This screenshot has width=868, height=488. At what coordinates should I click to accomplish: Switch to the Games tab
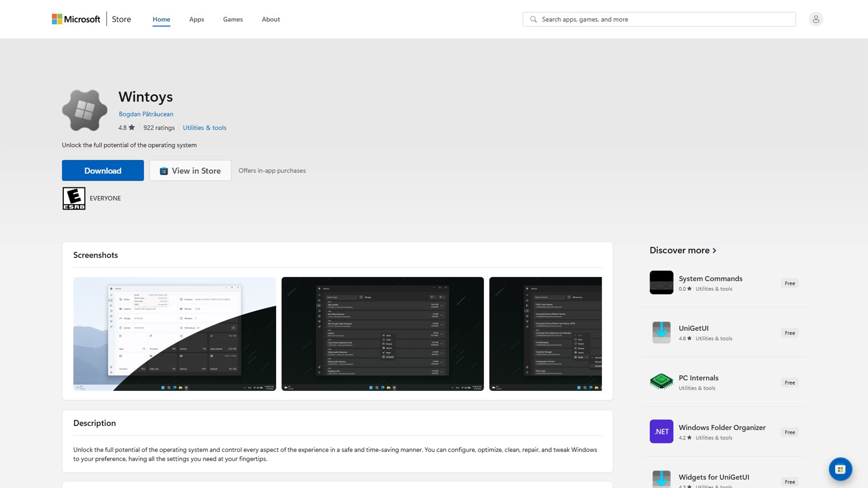[233, 19]
